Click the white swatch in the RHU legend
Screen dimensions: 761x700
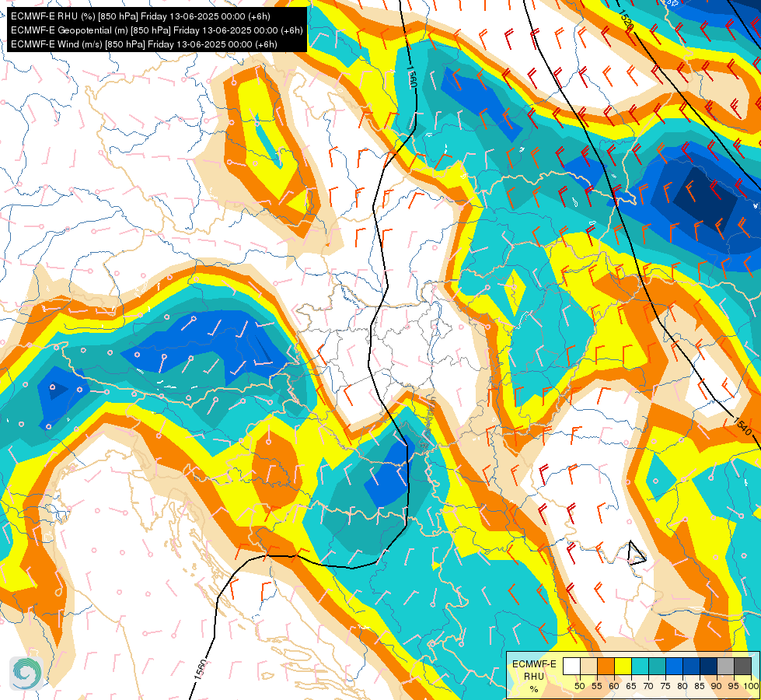pyautogui.click(x=571, y=666)
